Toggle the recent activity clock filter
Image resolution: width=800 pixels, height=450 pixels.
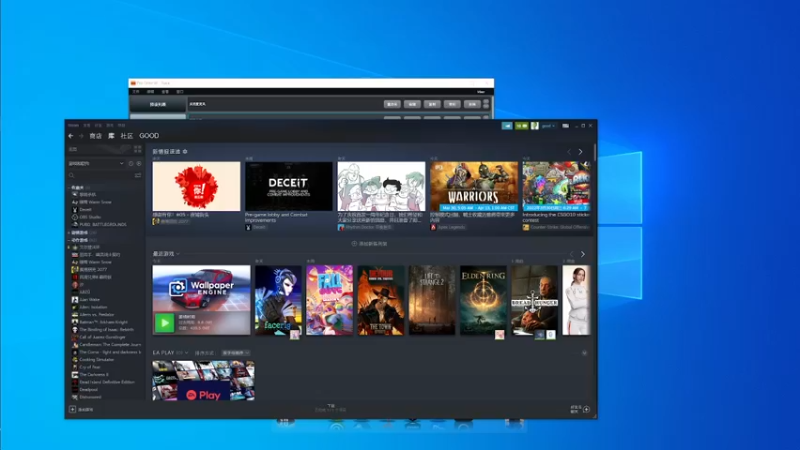tap(131, 163)
